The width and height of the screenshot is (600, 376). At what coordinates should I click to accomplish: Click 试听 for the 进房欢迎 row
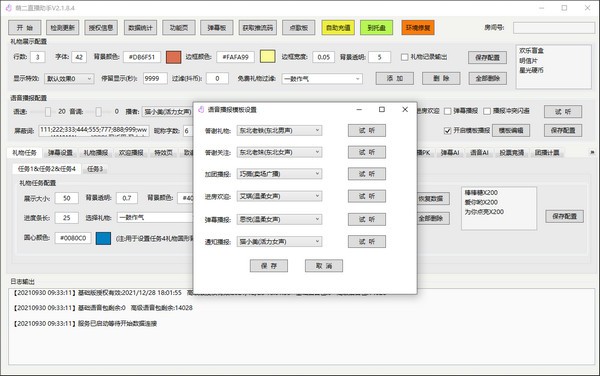pos(367,196)
